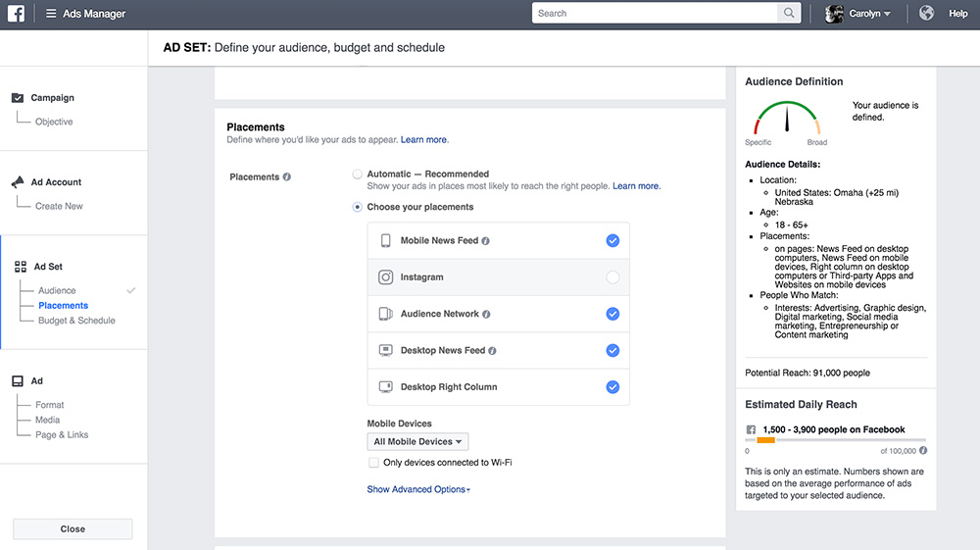
Task: Click the search magnifier button
Action: pyautogui.click(x=789, y=13)
